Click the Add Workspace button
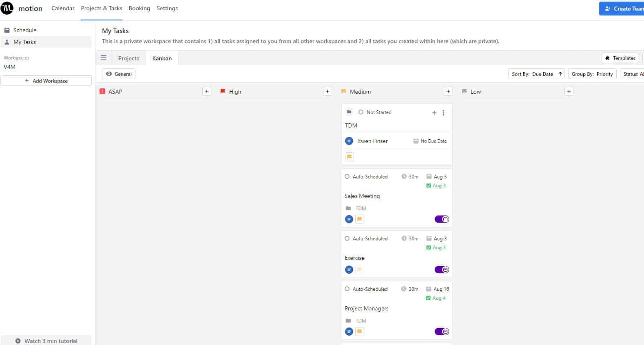Screen dimensions: 644x345 tap(46, 81)
